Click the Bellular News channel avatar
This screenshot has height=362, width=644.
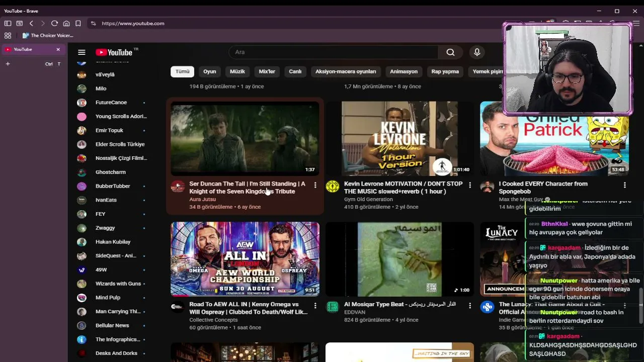click(82, 325)
